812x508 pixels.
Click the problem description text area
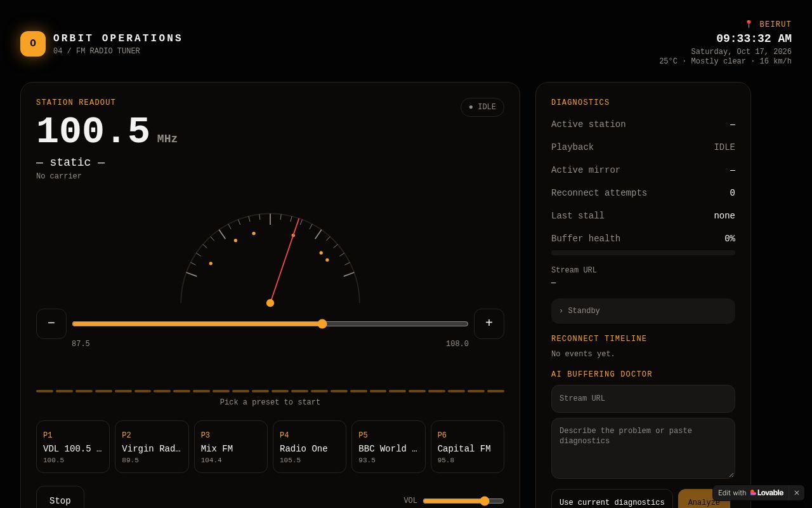pyautogui.click(x=643, y=448)
